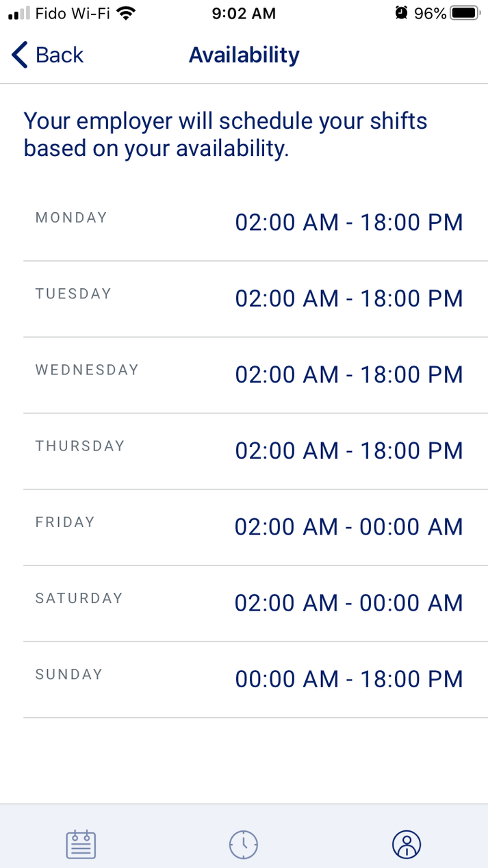Screen dimensions: 488x868
Task: Tap the MONDAY day label
Action: pos(70,218)
